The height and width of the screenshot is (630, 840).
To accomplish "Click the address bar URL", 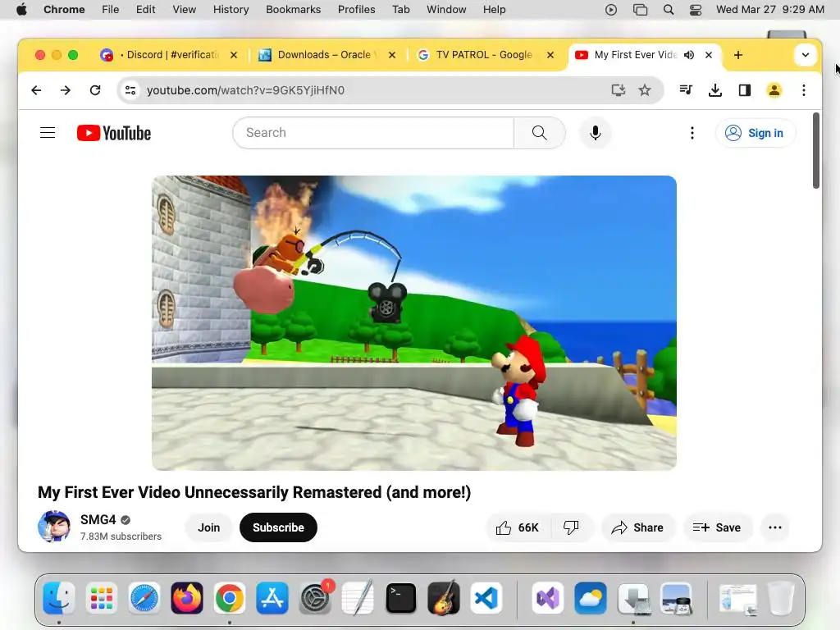I will [245, 90].
